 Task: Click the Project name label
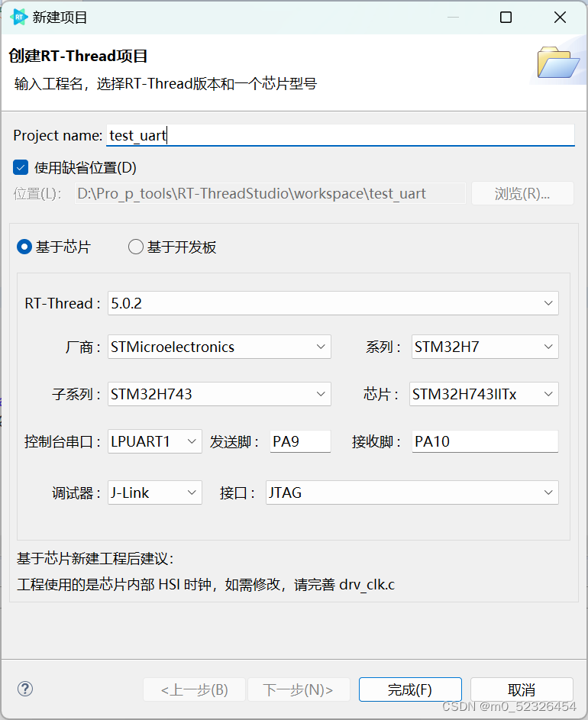click(58, 135)
